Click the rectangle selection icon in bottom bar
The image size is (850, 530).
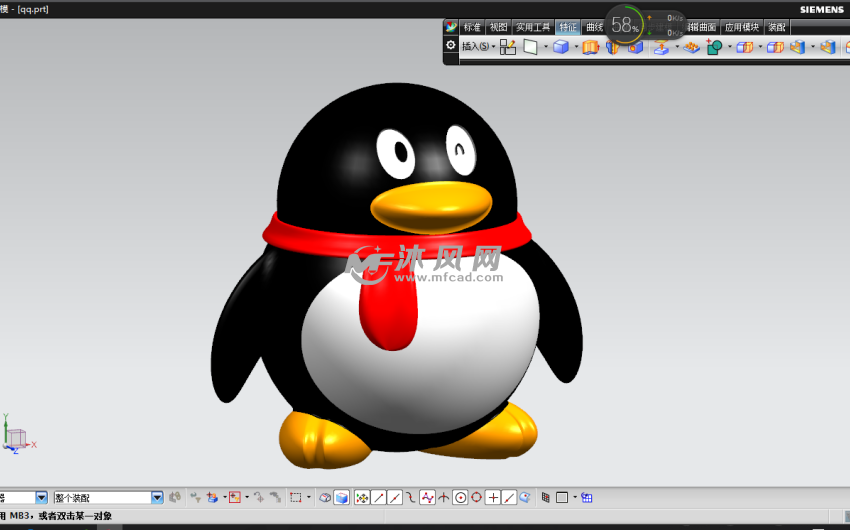click(x=296, y=497)
